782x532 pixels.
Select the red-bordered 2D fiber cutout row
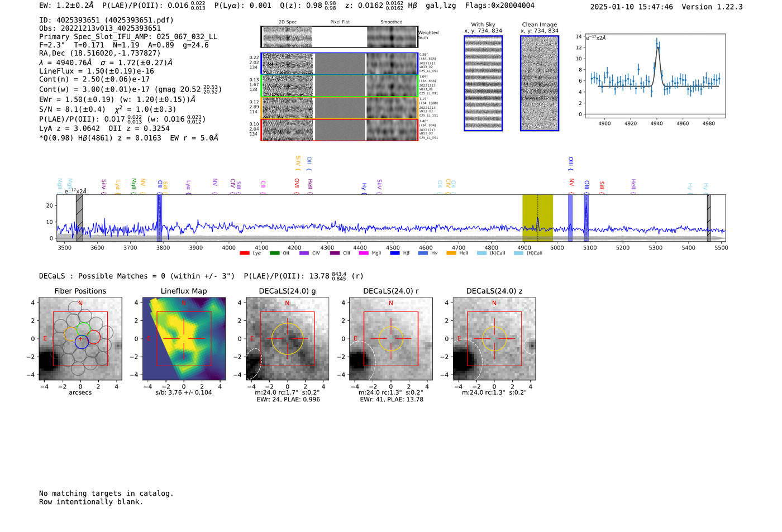tap(340, 130)
